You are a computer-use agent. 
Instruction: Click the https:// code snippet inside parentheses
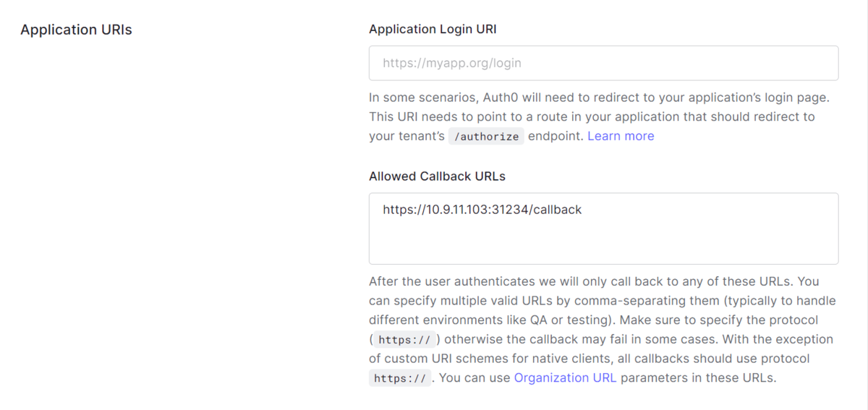(x=404, y=340)
